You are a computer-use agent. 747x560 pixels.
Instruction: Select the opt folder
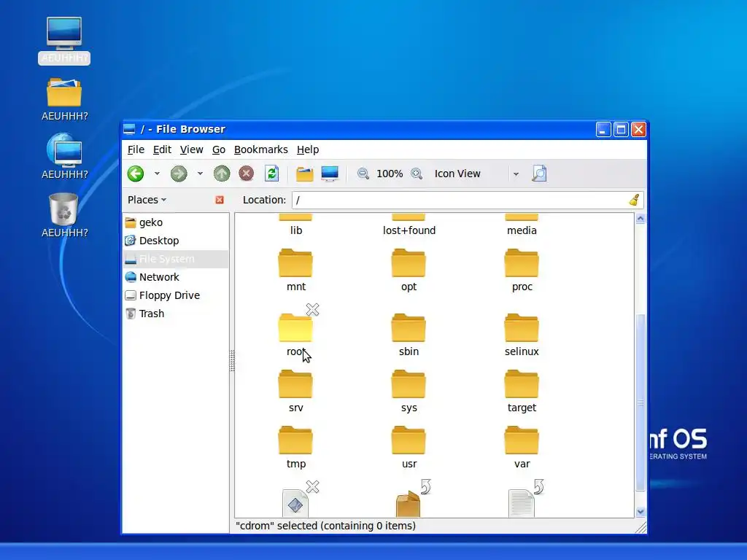(x=409, y=270)
